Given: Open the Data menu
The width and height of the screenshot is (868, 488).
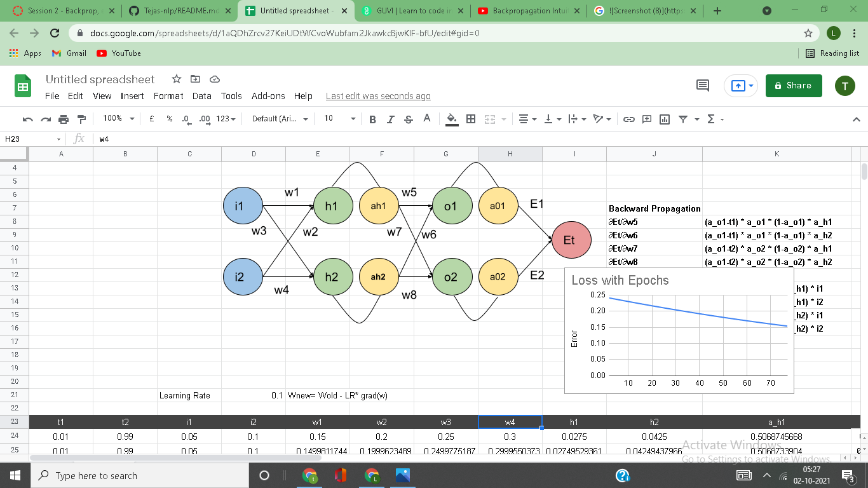Looking at the screenshot, I should pos(201,96).
